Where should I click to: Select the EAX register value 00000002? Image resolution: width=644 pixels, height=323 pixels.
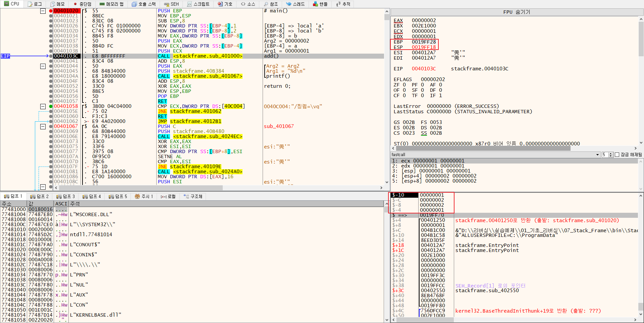[x=424, y=20]
